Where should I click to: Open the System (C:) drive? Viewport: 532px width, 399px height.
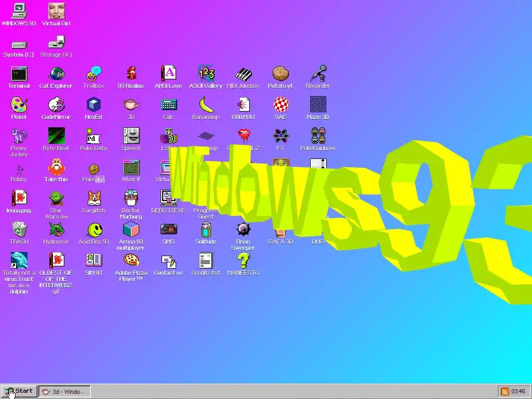pos(19,45)
